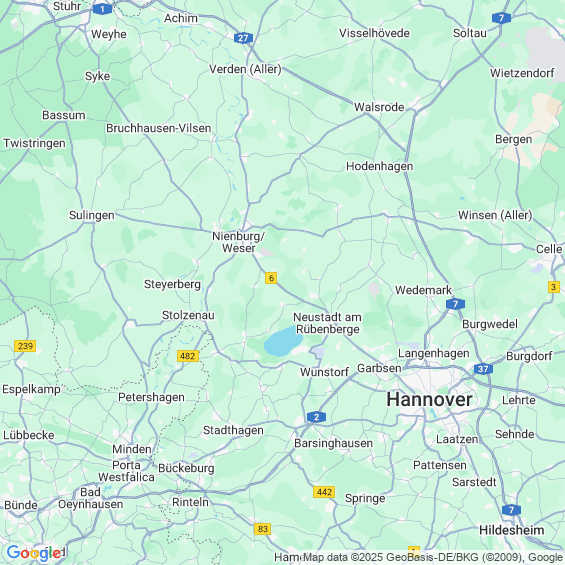Click the B83 road marker below Rinteln
This screenshot has height=565, width=565.
click(x=262, y=529)
